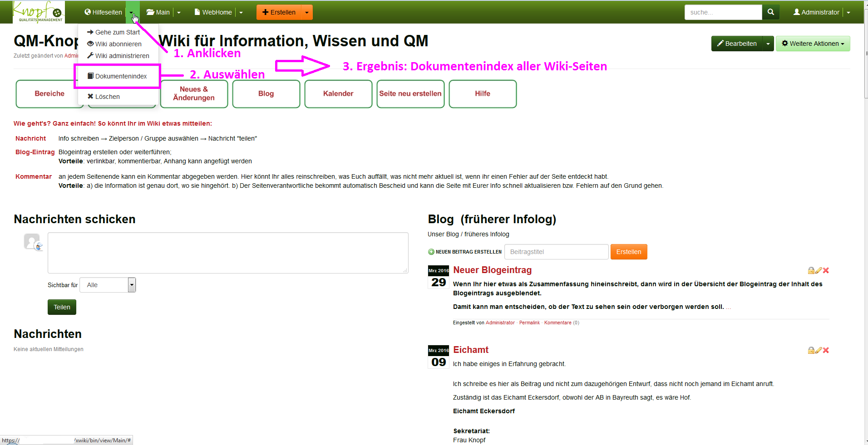Click the magnifier search icon button
Viewport: 868px width, 445px height.
770,12
